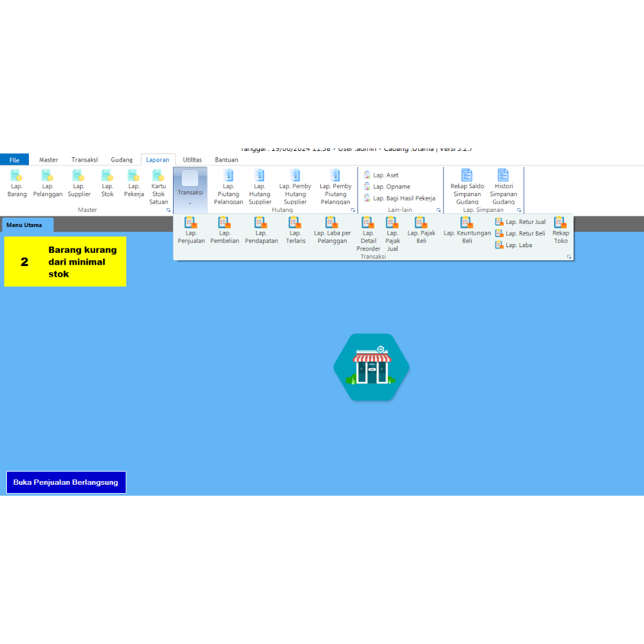The height and width of the screenshot is (644, 644).
Task: Click the Lap. Barang icon
Action: 17,184
